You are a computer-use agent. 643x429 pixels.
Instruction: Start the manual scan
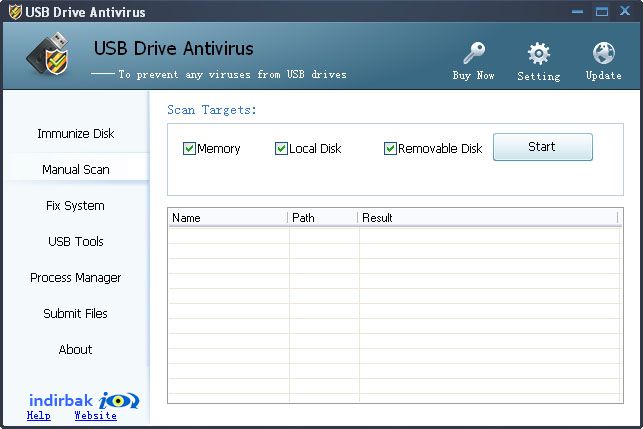pos(543,147)
